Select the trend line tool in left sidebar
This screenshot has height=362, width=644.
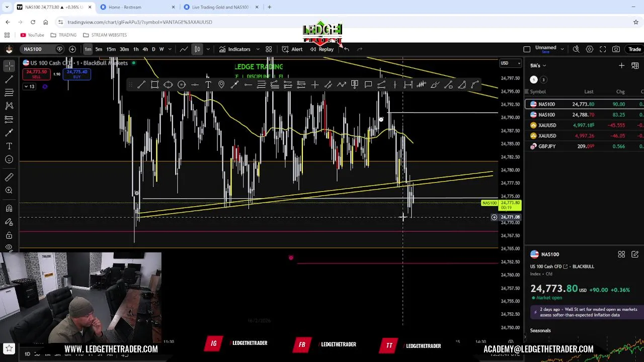click(x=9, y=79)
